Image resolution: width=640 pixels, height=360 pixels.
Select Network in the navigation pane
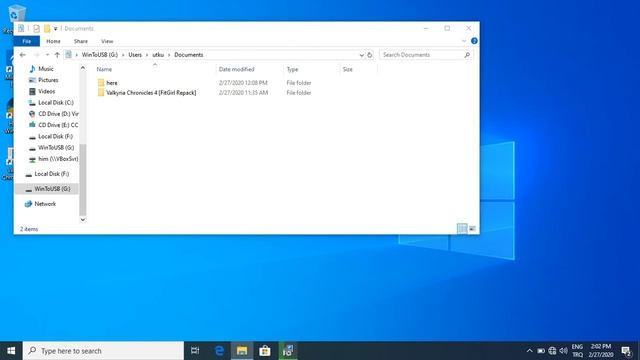45,204
